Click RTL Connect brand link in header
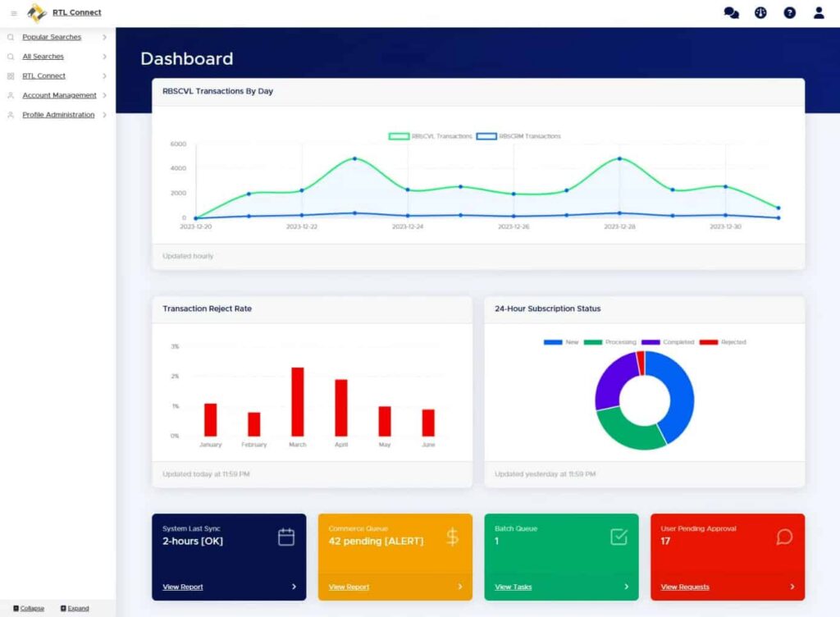 [76, 12]
